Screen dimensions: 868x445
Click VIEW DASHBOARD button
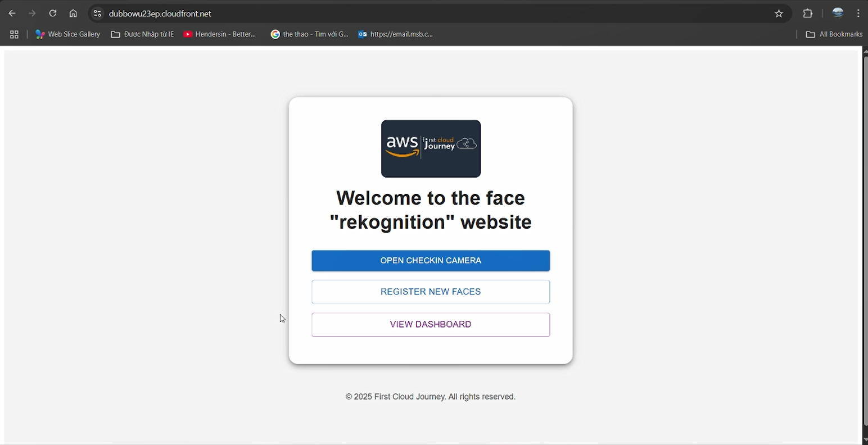(x=431, y=324)
